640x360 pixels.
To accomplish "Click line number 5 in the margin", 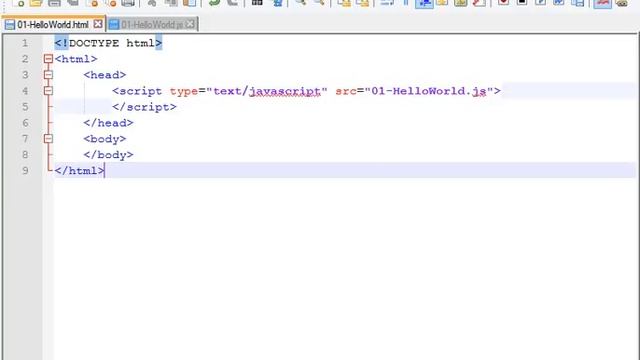I will 25,107.
